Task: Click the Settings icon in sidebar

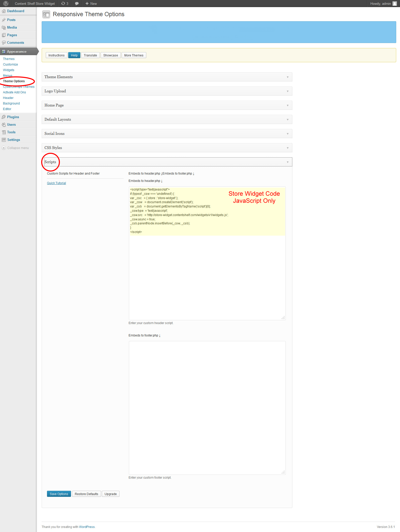Action: pyautogui.click(x=4, y=140)
